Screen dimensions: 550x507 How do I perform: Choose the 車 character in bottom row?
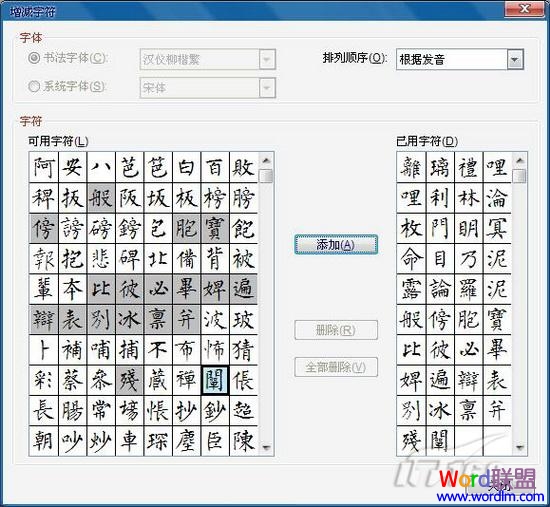129,441
